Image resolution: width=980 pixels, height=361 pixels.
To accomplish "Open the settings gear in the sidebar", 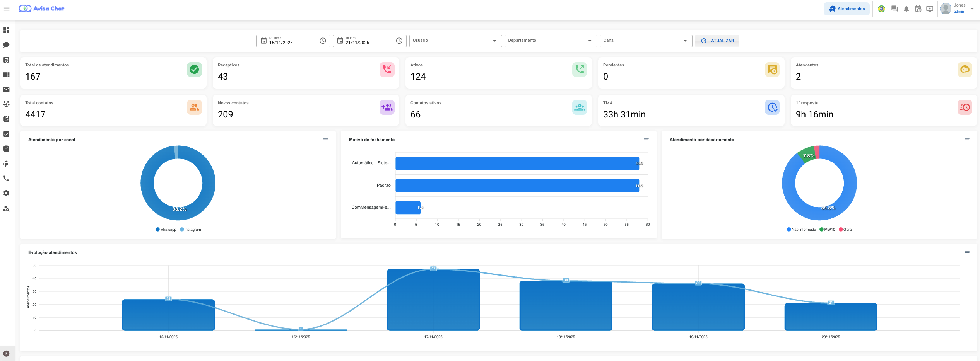I will 6,193.
